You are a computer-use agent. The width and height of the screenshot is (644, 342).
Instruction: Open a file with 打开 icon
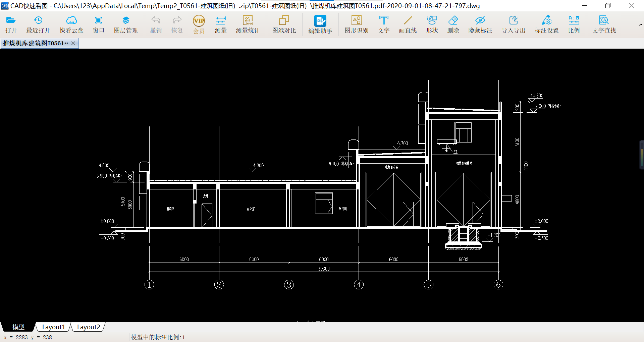coord(11,24)
